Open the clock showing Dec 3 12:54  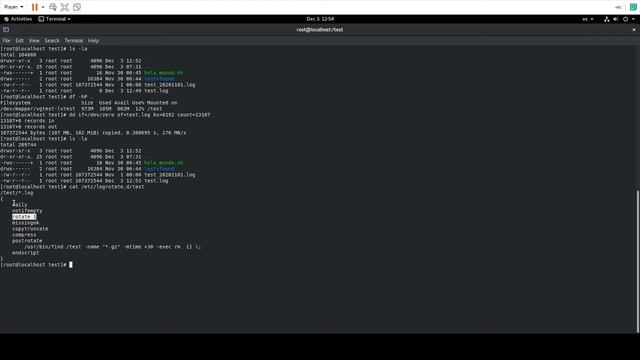(320, 19)
